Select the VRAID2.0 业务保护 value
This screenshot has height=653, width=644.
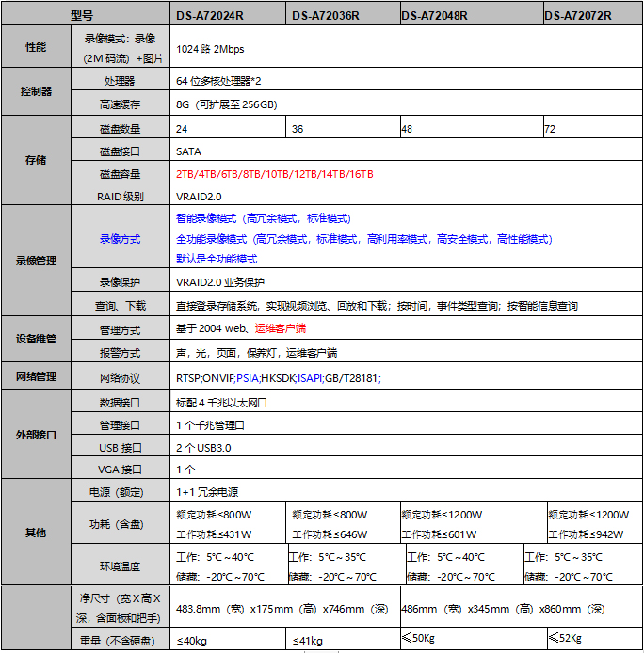[220, 282]
